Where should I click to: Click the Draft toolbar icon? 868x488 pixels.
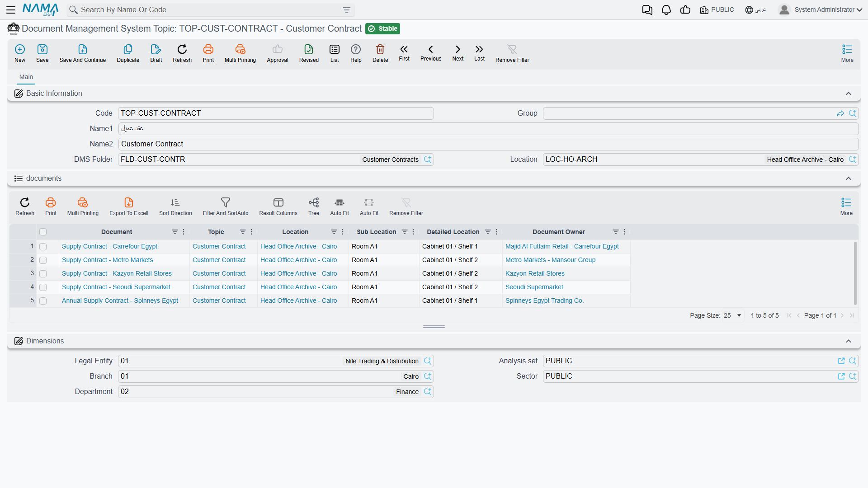pos(156,53)
